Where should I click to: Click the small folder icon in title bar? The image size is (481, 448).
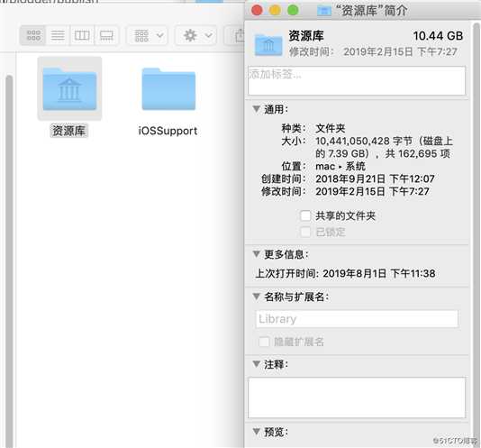tap(324, 12)
